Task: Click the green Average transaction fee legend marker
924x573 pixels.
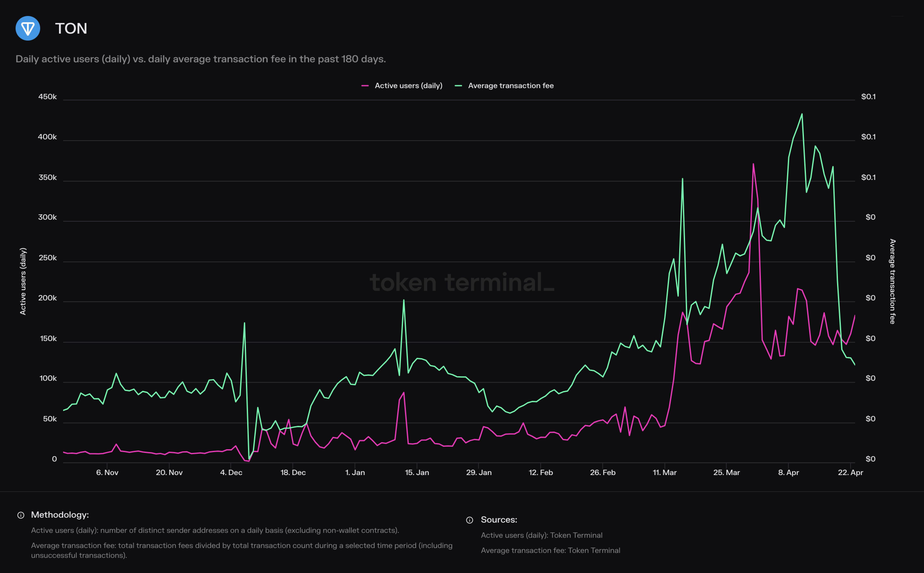Action: [458, 86]
